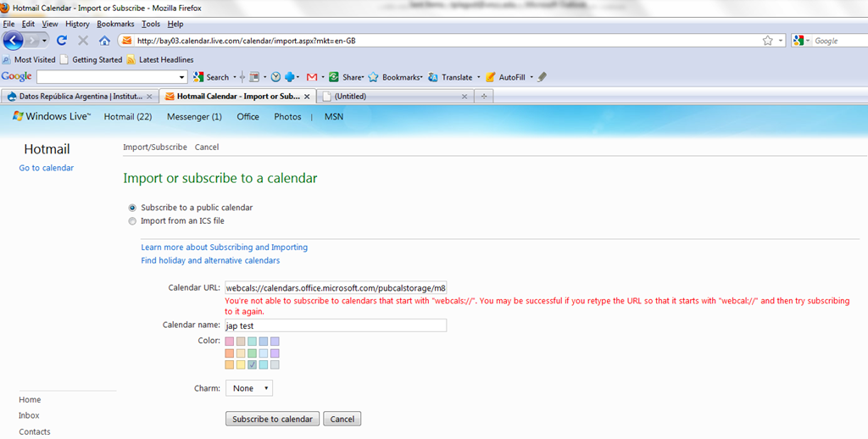The width and height of the screenshot is (868, 439).
Task: Select Subscribe to a public calendar option
Action: (x=131, y=208)
